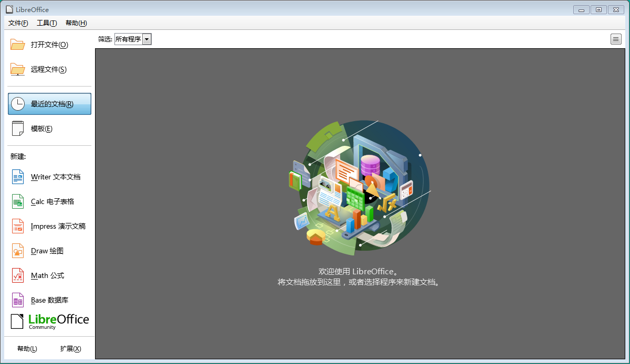The width and height of the screenshot is (630, 364).
Task: Open the 工具(T) menu
Action: [47, 23]
